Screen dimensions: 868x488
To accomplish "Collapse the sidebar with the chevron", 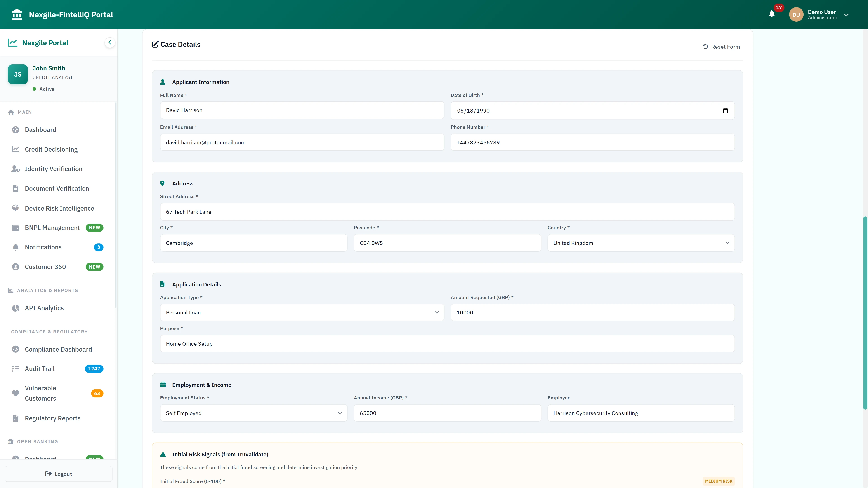I will pyautogui.click(x=109, y=42).
